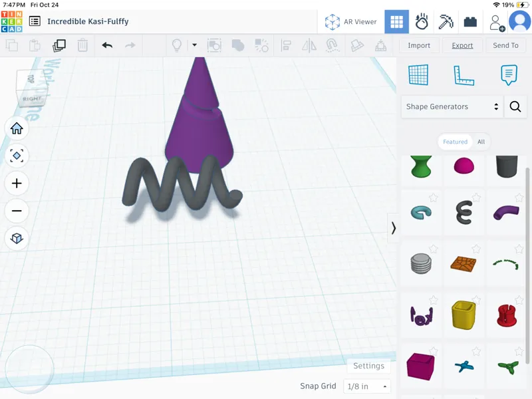Pick the gray spring coil shape

(464, 212)
